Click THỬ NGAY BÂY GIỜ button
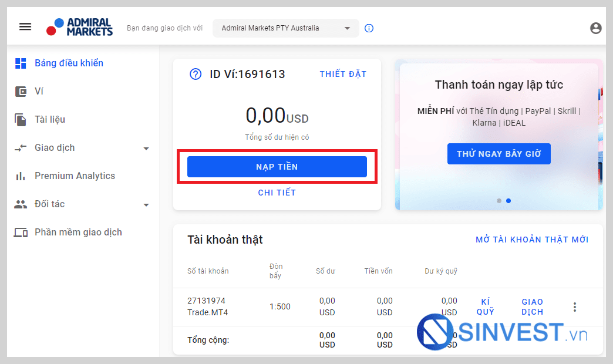 pos(499,154)
